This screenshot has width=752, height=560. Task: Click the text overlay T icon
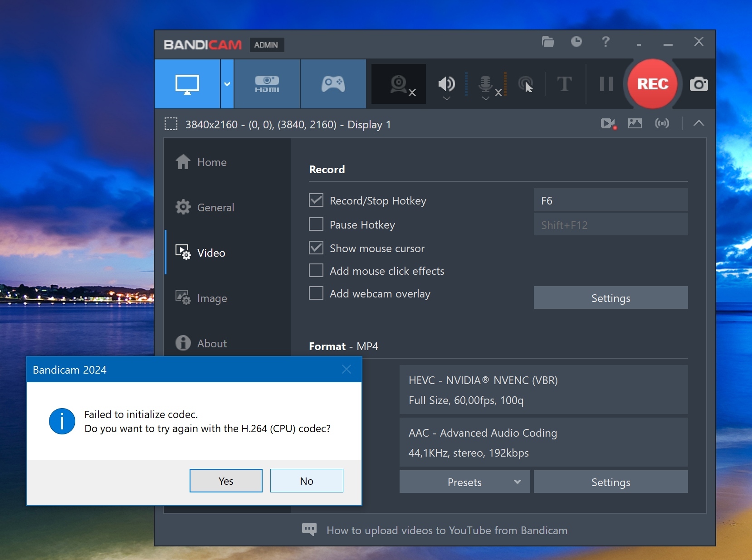click(564, 84)
